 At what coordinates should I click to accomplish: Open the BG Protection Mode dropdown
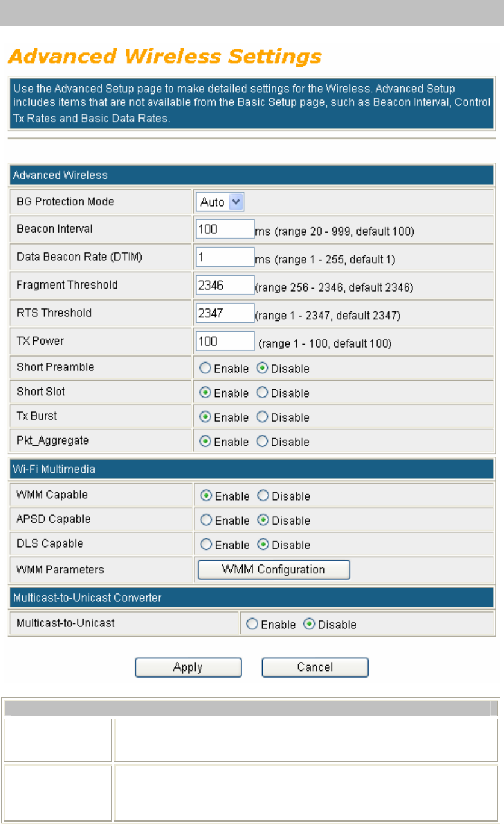(220, 202)
